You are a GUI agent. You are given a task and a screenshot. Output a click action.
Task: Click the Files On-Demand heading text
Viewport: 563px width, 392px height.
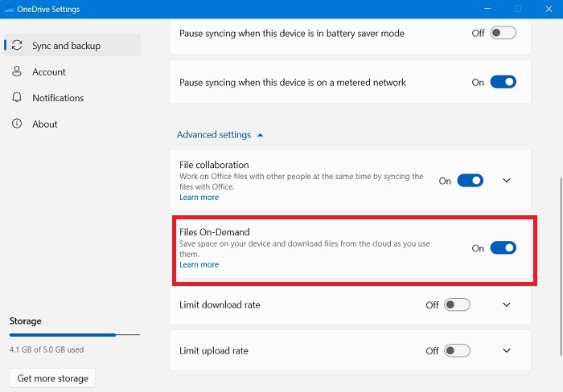[x=215, y=232]
